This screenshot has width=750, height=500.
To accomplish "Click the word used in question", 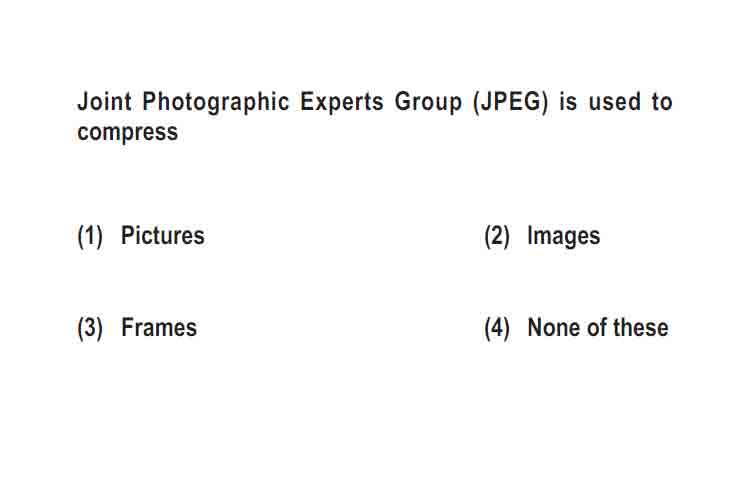I will click(614, 101).
